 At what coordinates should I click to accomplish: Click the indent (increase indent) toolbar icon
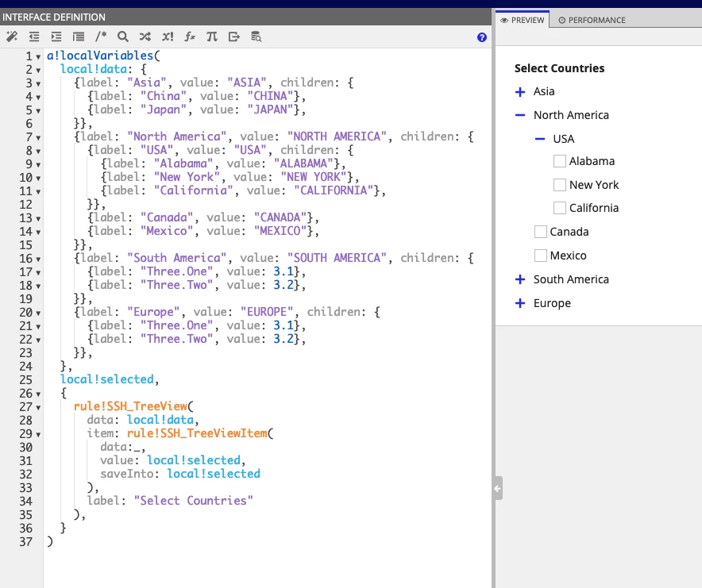(x=56, y=37)
